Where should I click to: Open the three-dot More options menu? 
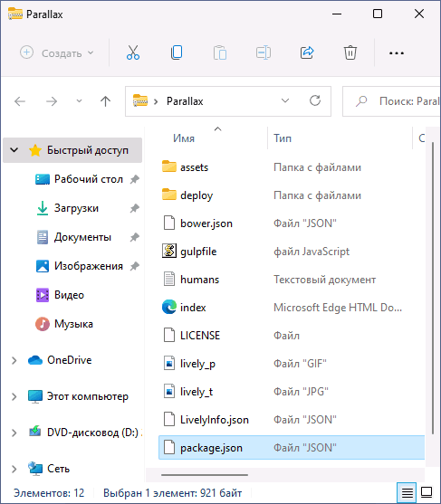(397, 53)
